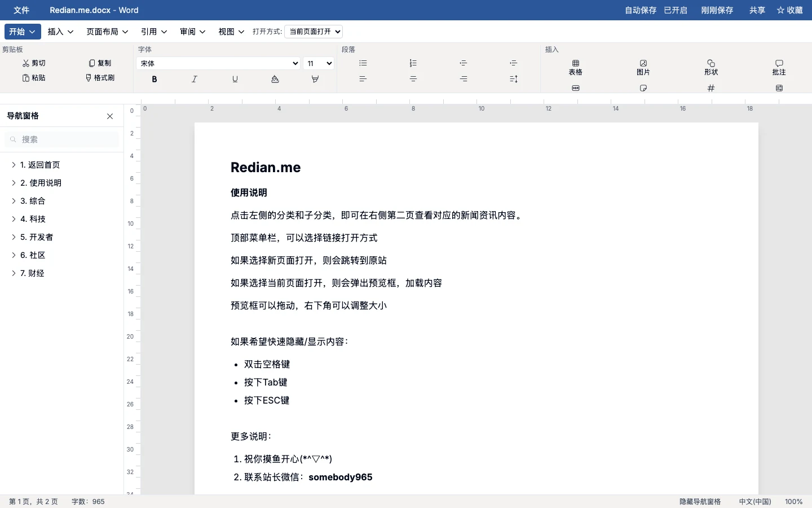Click the 刚刚保存 status button

pos(717,10)
